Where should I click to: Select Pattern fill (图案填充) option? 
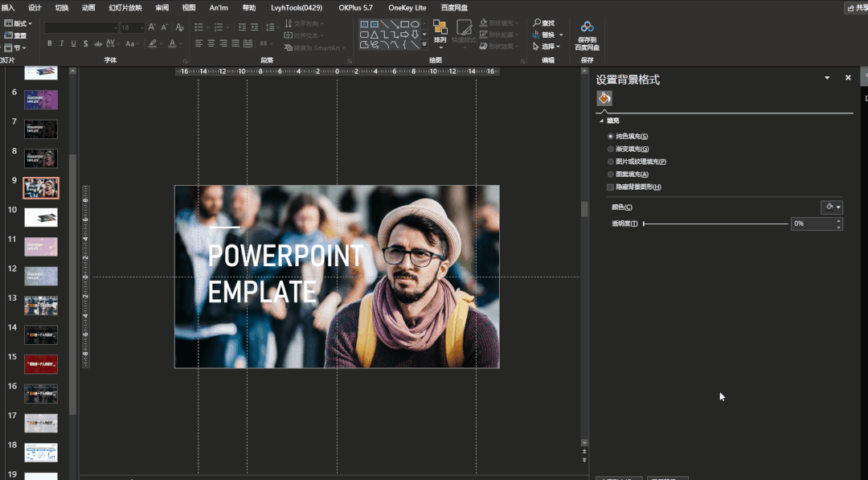coord(628,174)
